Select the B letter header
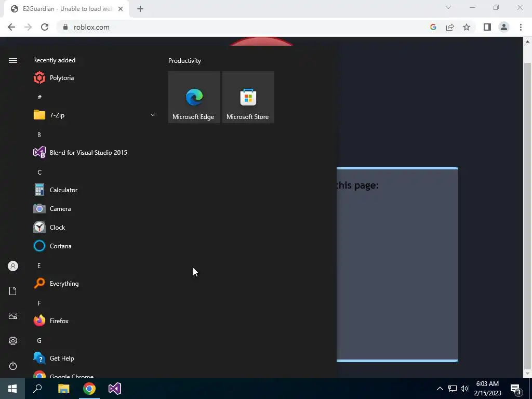This screenshot has width=532, height=399. 39,135
